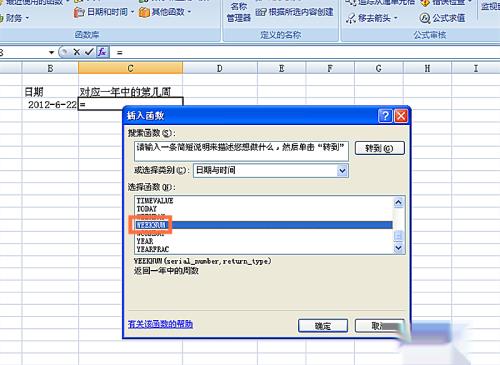Select the column B header
Screen dimensions: 500x365
tap(50, 68)
